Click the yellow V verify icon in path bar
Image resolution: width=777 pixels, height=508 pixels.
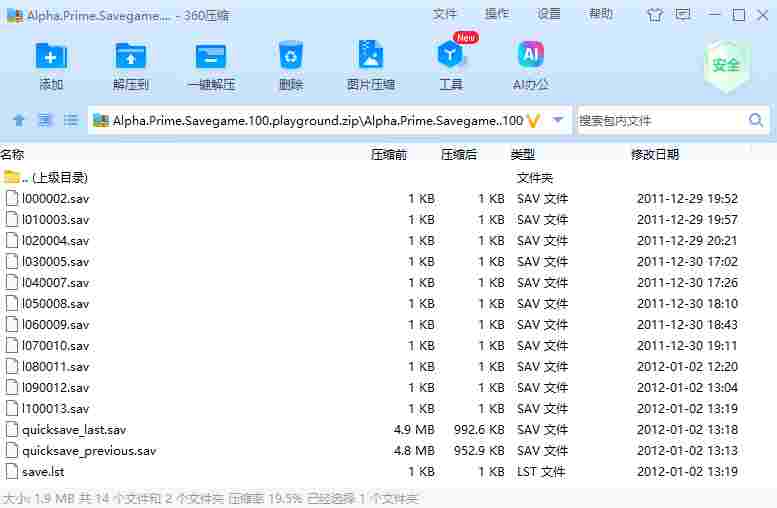point(533,120)
